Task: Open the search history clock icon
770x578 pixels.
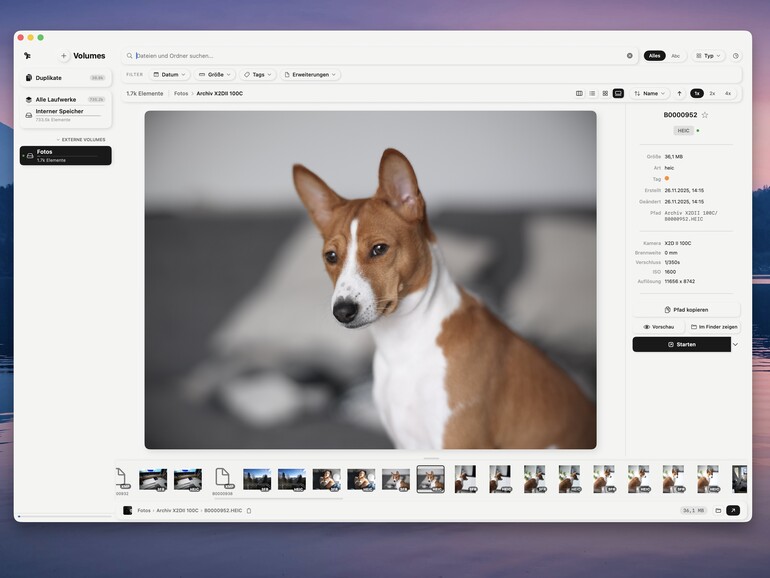Action: click(x=736, y=55)
